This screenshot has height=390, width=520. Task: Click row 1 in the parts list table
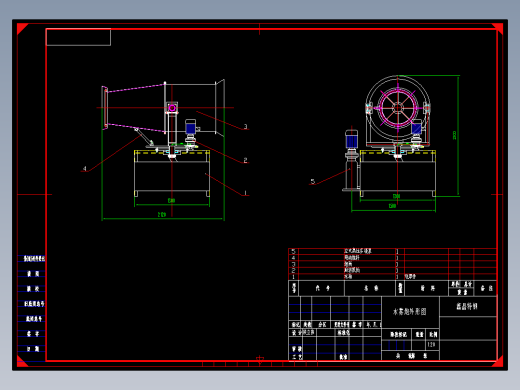pos(392,277)
